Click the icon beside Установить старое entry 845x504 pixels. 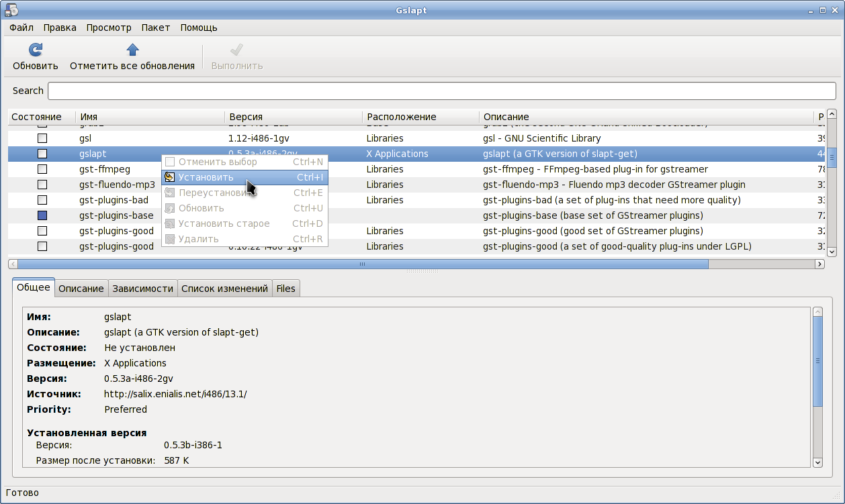(170, 223)
